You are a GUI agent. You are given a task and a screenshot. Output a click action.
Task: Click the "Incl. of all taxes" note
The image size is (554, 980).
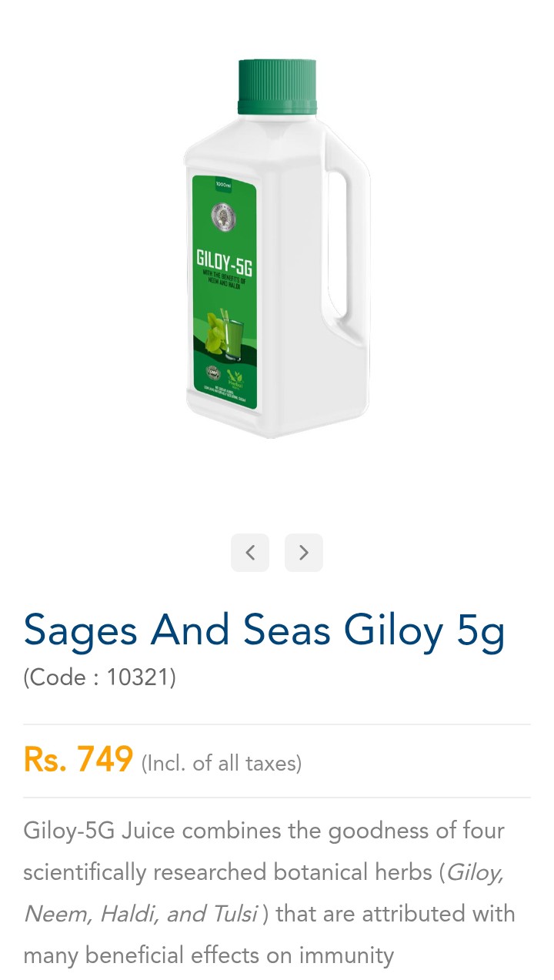click(222, 763)
